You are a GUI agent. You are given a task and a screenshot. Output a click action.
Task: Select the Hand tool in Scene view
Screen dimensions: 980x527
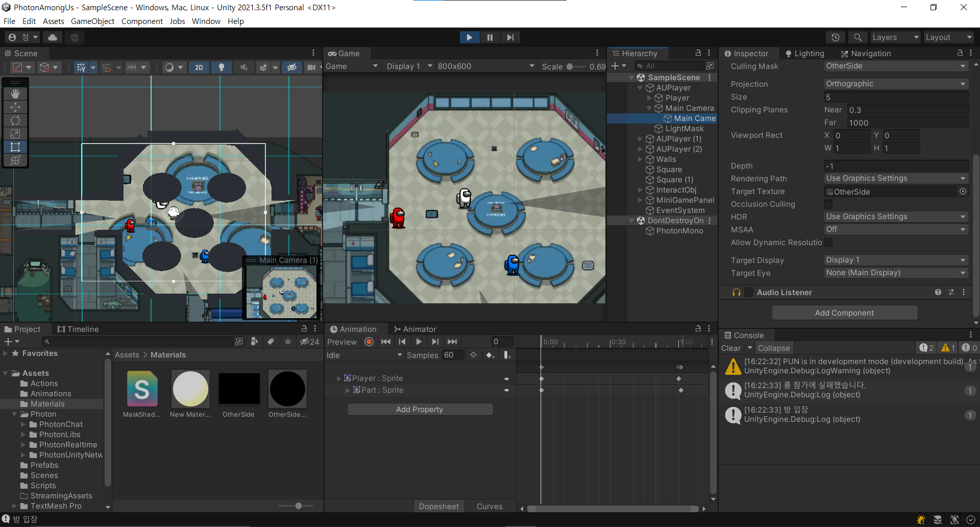[15, 93]
